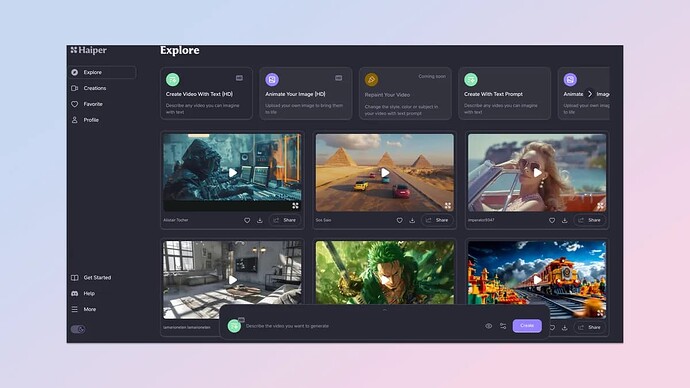Viewport: 690px width, 388px height.
Task: Click the purple Animate Your Image icon
Action: click(272, 80)
